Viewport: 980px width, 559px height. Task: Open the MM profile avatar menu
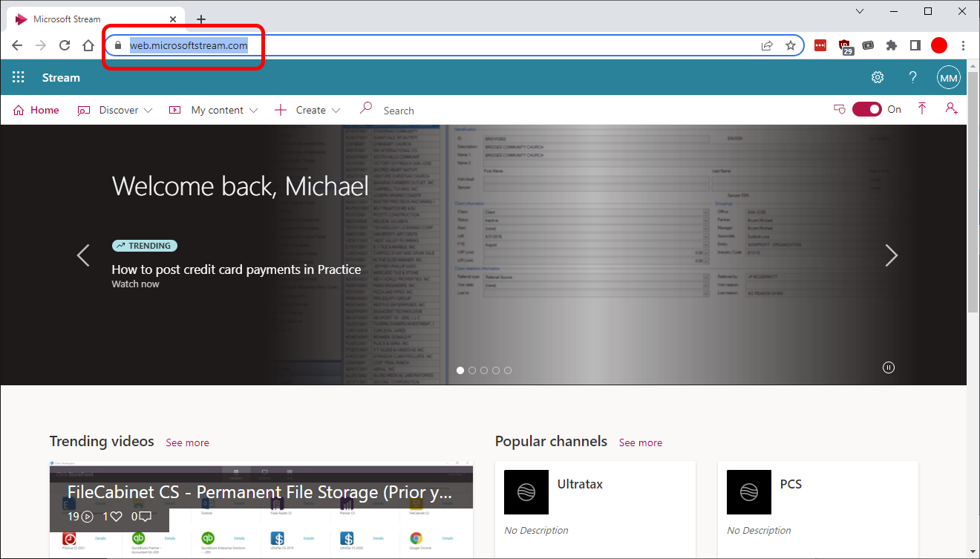tap(949, 77)
